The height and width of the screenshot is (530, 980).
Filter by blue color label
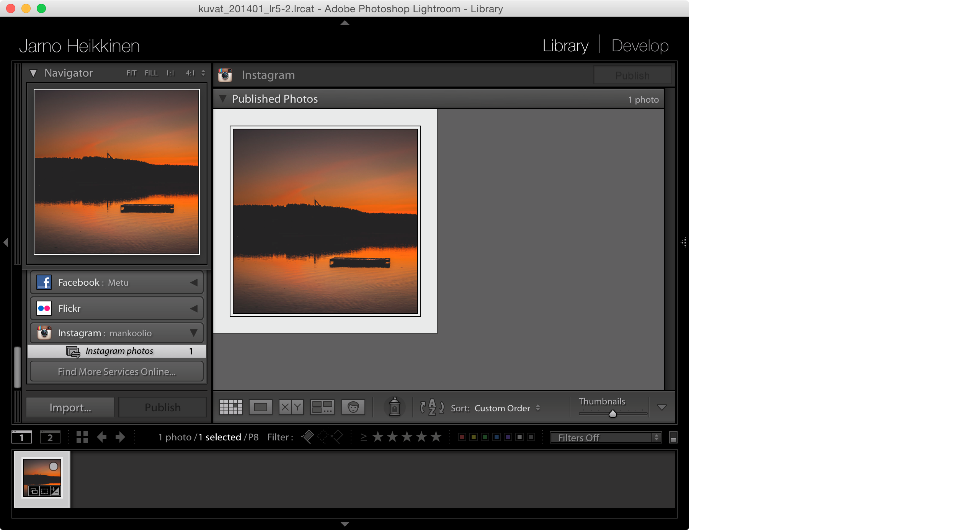(497, 437)
